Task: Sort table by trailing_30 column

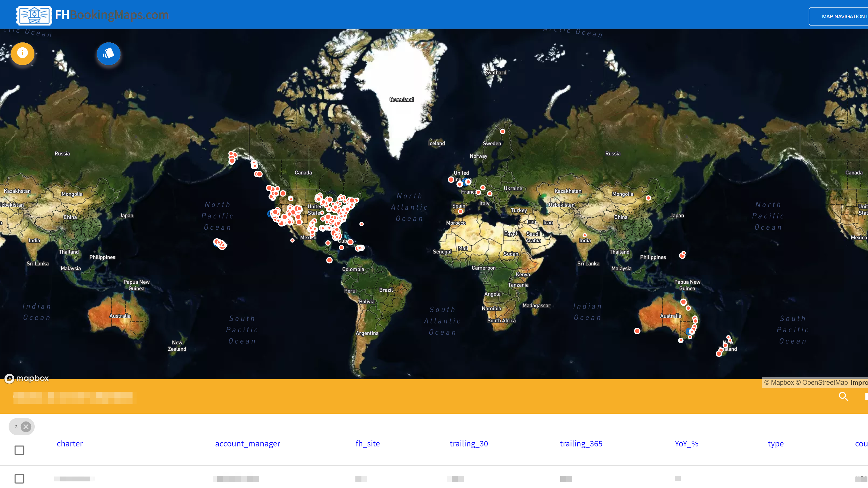Action: pos(469,444)
